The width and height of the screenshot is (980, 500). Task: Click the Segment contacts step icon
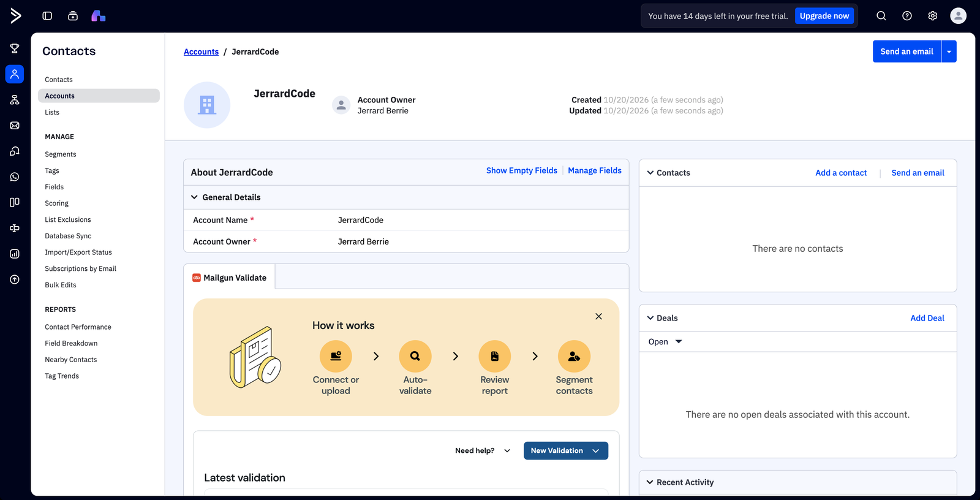[574, 356]
